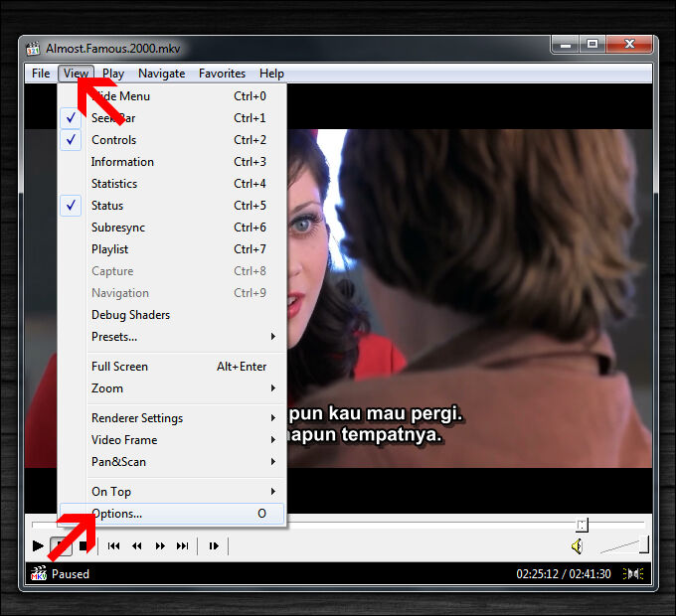Image resolution: width=676 pixels, height=616 pixels.
Task: Expand the Zoom submenu
Action: point(172,388)
